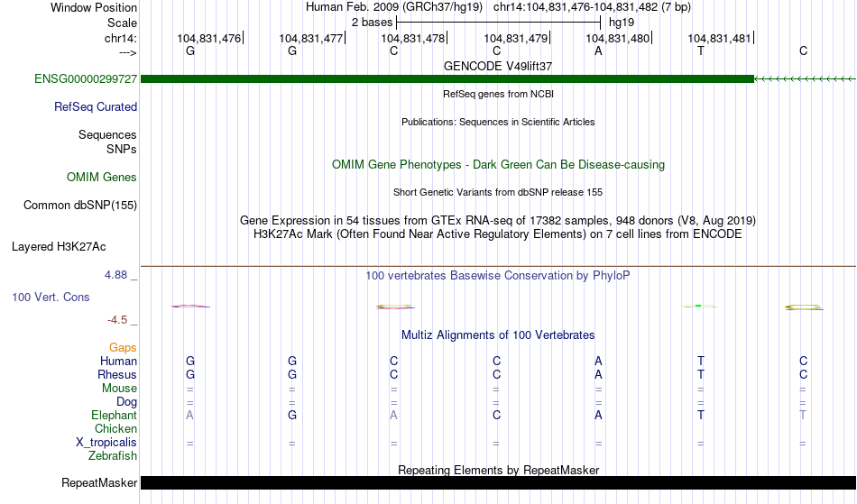This screenshot has height=504, width=857.
Task: Click the Scale label
Action: [x=122, y=23]
